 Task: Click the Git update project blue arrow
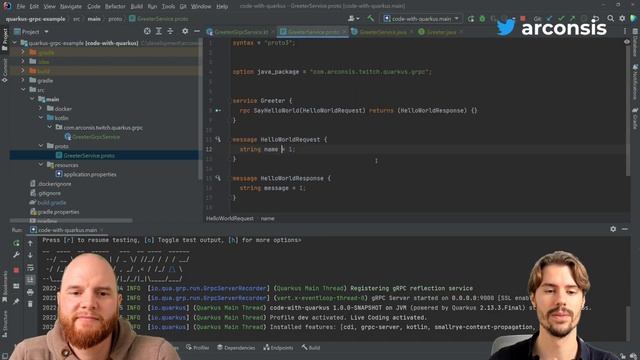coord(549,19)
